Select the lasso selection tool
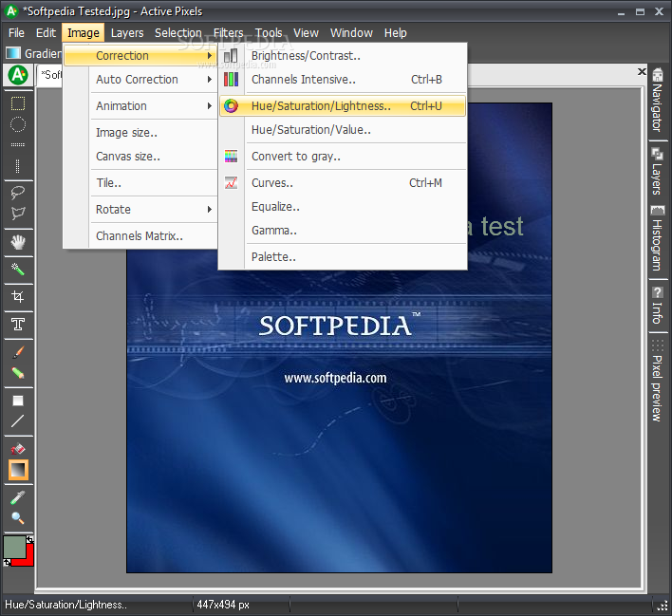The height and width of the screenshot is (616, 672). coord(18,193)
